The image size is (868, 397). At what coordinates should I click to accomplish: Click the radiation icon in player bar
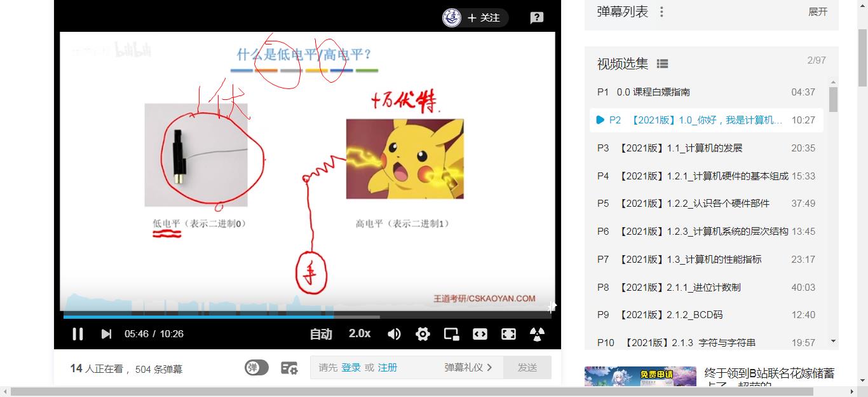pos(537,334)
